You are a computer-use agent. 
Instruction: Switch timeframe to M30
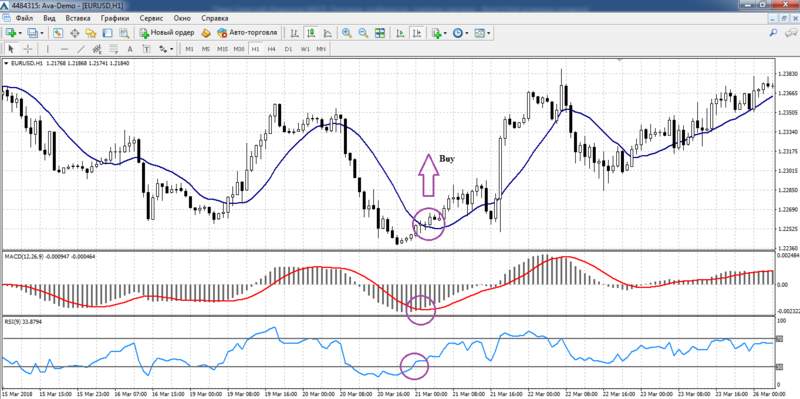pyautogui.click(x=239, y=49)
